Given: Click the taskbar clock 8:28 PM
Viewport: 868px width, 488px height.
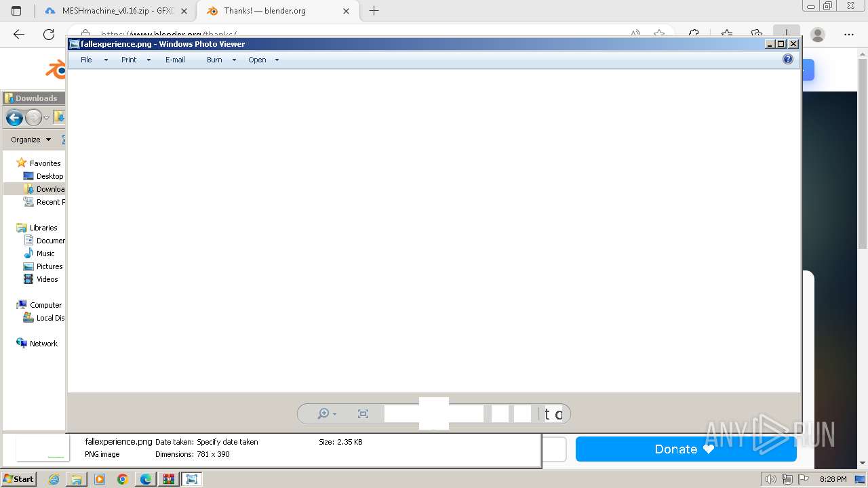Looking at the screenshot, I should [x=833, y=479].
